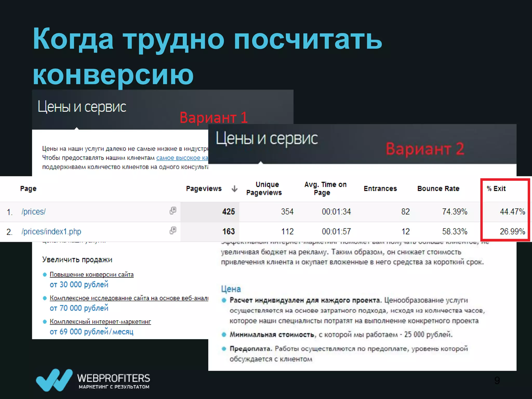This screenshot has height=399, width=532.
Task: Follow 'самое высокое' inline link
Action: tap(182, 158)
